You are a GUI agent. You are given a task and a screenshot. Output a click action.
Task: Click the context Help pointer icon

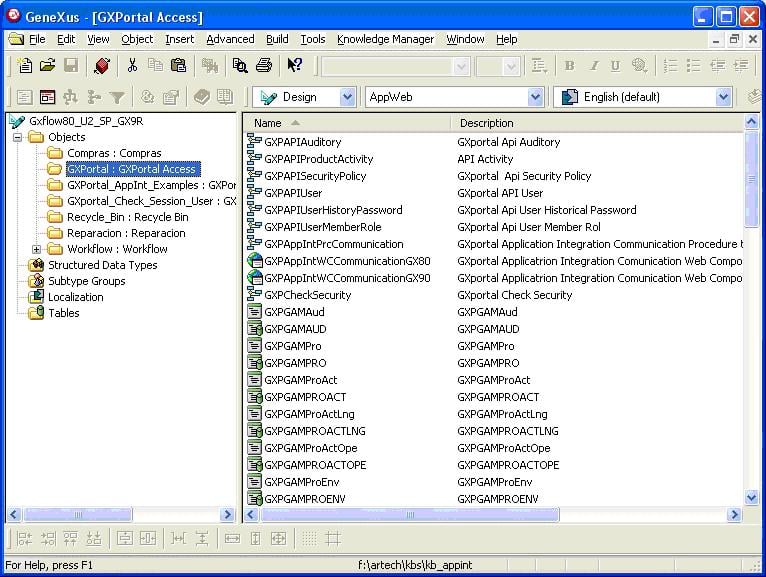[x=294, y=66]
